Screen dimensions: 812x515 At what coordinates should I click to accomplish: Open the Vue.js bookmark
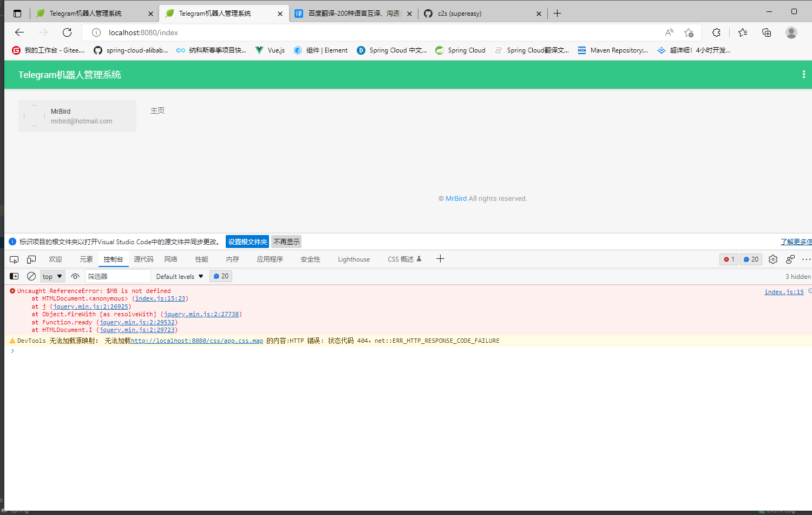click(x=270, y=50)
